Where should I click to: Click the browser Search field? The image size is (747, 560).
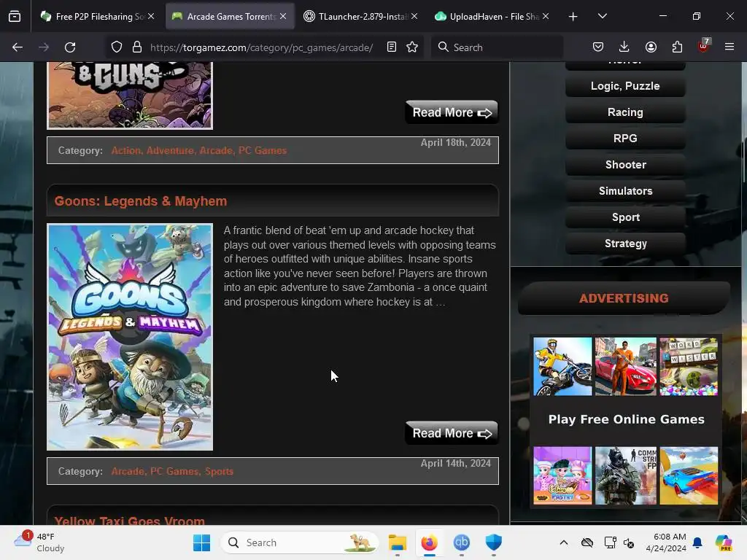[498, 47]
